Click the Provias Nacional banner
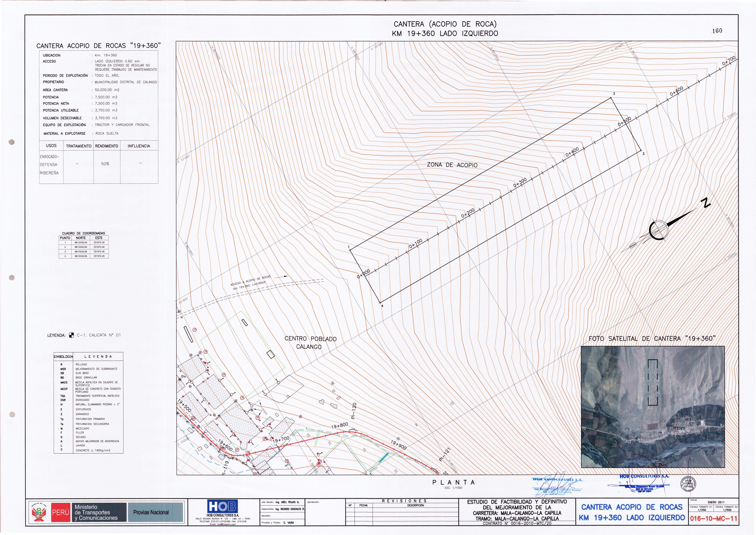756x535 pixels. click(151, 512)
